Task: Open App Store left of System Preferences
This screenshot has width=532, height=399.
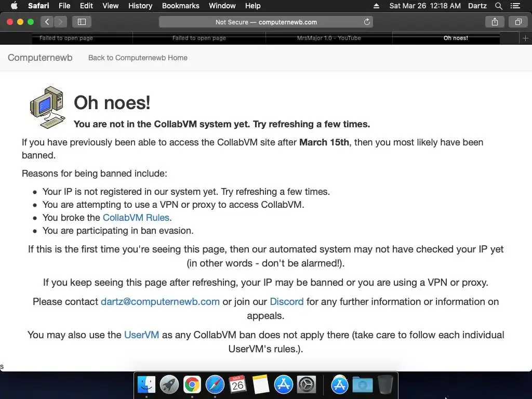Action: pyautogui.click(x=283, y=385)
